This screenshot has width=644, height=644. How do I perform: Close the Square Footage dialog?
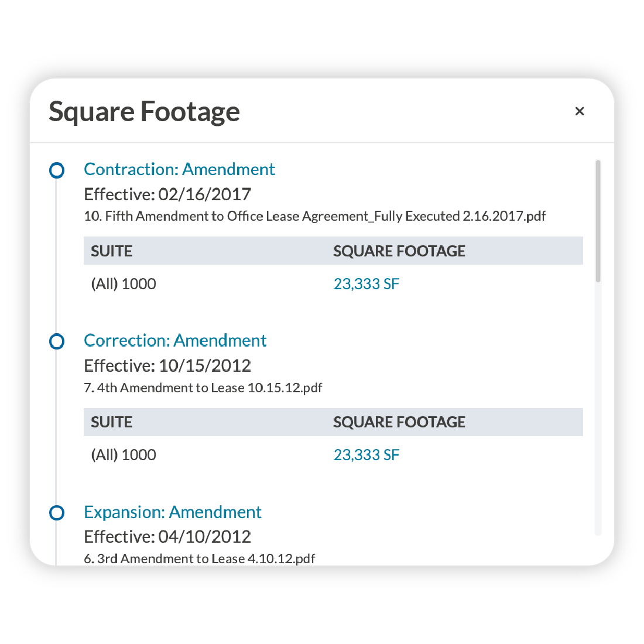579,111
